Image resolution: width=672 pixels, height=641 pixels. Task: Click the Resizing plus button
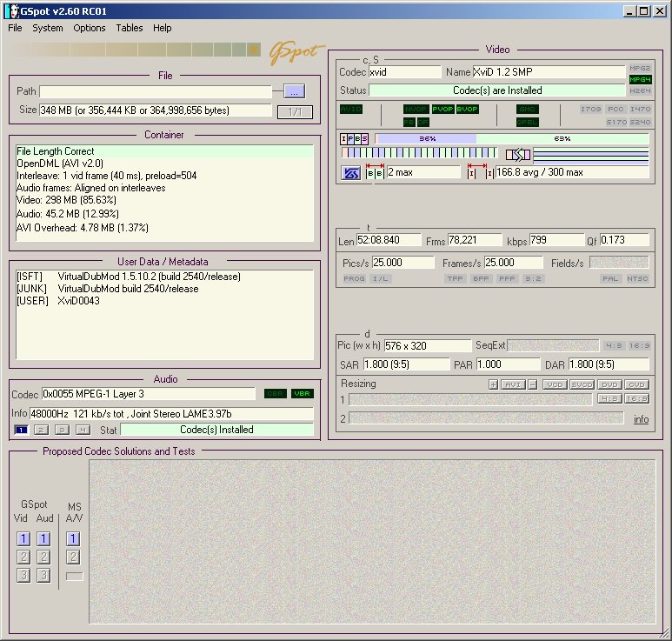pos(493,384)
